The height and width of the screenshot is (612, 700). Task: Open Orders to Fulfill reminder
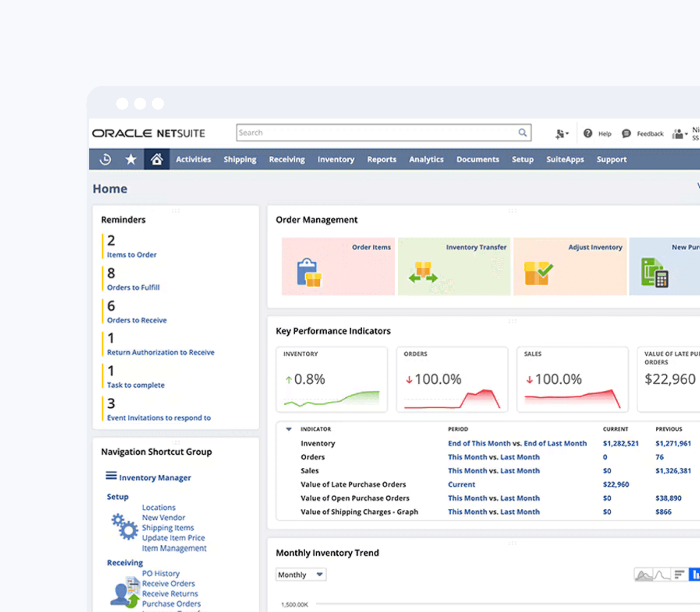tap(133, 287)
